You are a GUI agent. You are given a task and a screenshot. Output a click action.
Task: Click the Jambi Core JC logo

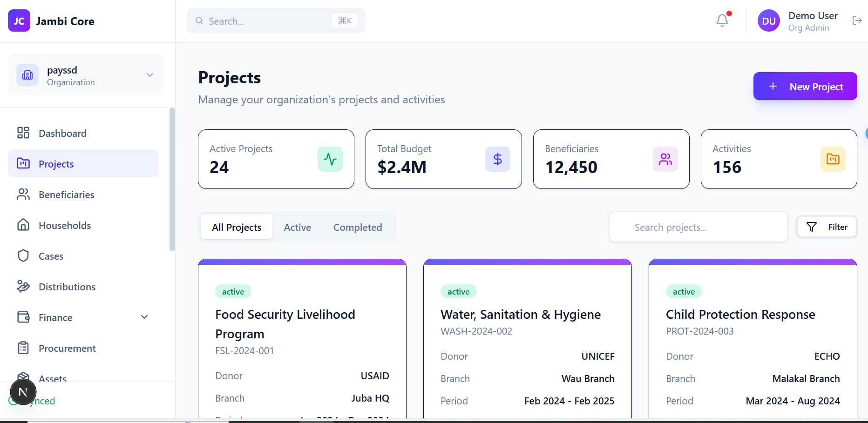[x=19, y=21]
